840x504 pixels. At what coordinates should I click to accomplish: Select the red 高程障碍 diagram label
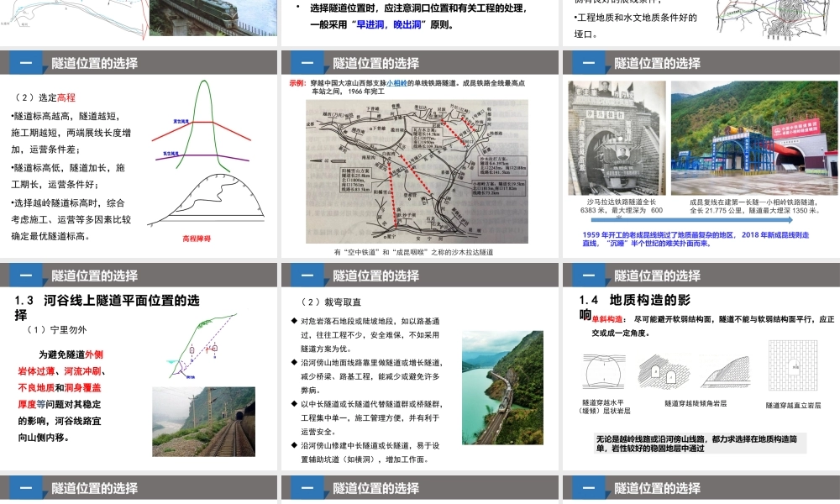click(197, 239)
